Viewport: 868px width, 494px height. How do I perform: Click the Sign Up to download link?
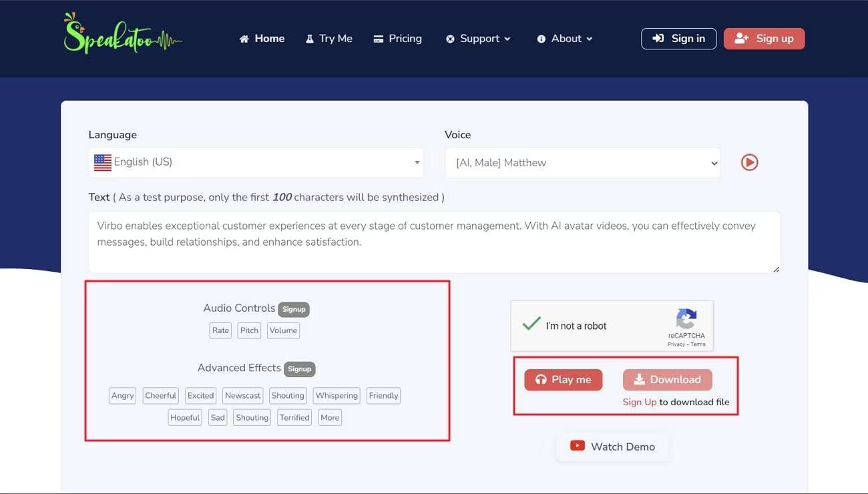(639, 402)
